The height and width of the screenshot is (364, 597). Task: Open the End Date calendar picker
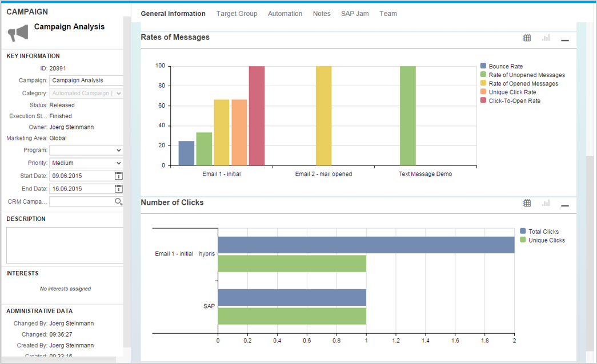(119, 188)
